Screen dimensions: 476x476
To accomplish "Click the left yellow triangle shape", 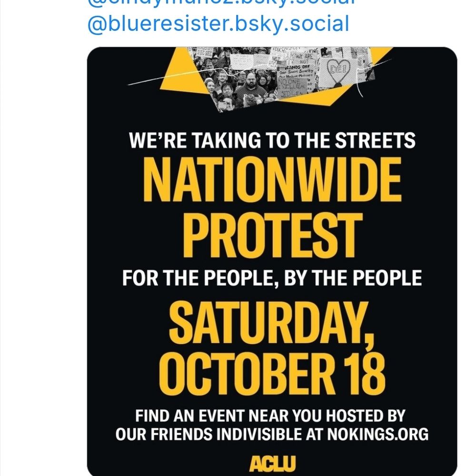I will (179, 73).
